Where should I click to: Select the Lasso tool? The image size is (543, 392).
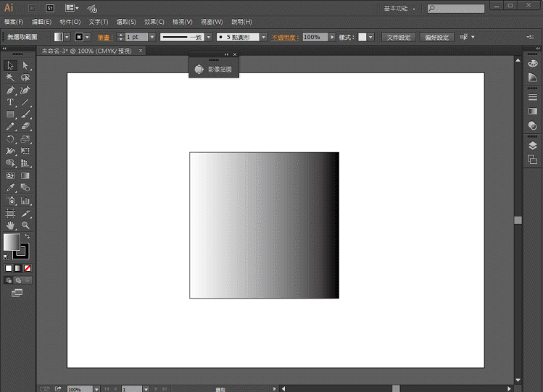25,78
